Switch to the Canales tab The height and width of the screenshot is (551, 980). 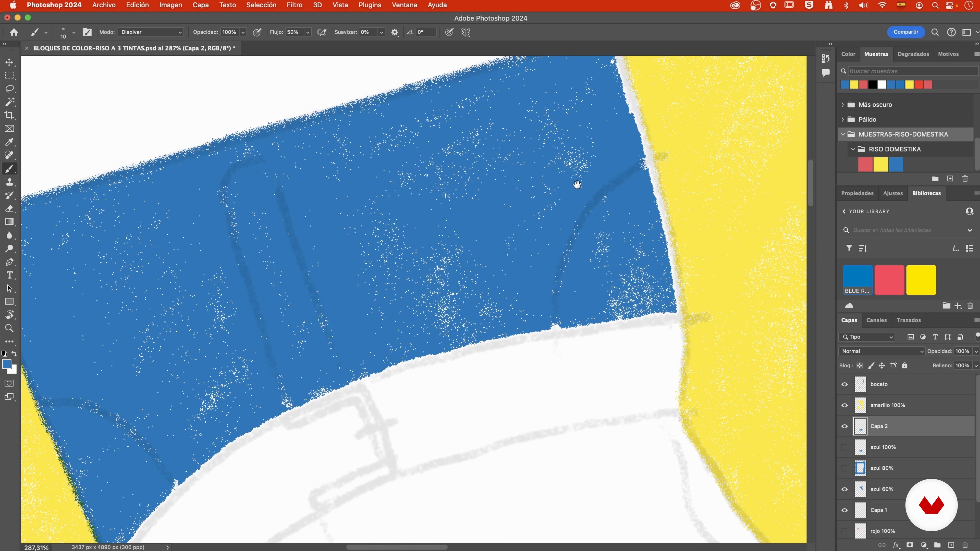point(877,320)
